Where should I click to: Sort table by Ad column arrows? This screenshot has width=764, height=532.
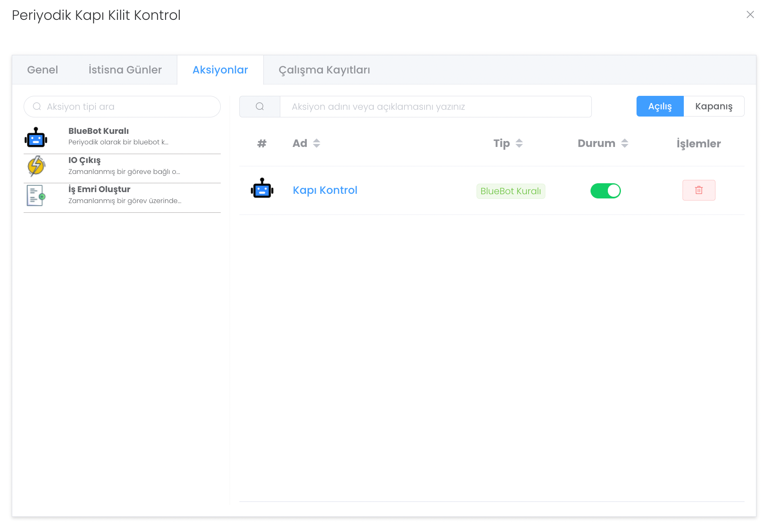tap(317, 143)
